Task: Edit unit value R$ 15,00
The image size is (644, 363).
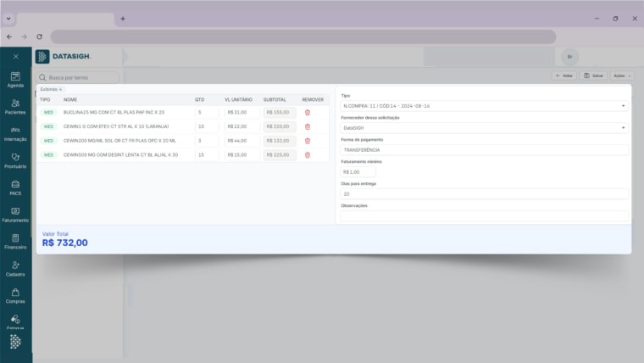Action: 242,155
